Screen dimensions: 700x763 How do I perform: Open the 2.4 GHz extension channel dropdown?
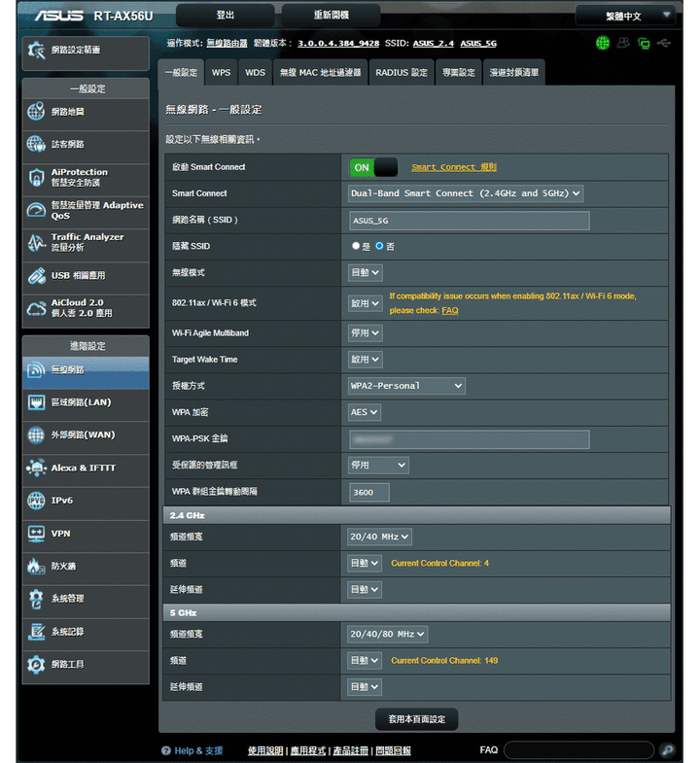point(365,589)
